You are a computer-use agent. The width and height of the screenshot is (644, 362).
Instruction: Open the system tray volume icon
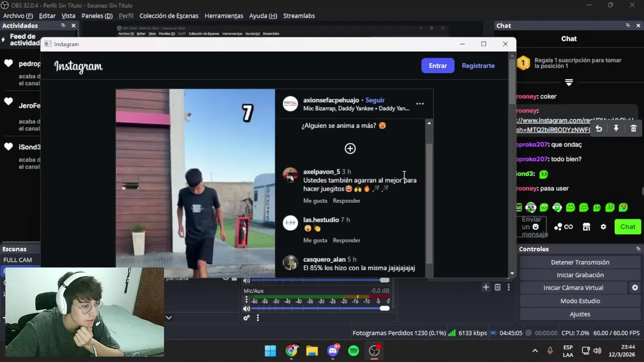click(597, 350)
